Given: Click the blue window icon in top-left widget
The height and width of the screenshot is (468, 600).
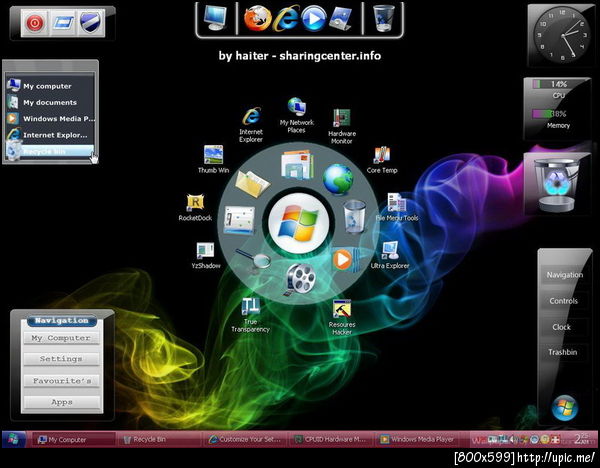Looking at the screenshot, I should pos(63,23).
